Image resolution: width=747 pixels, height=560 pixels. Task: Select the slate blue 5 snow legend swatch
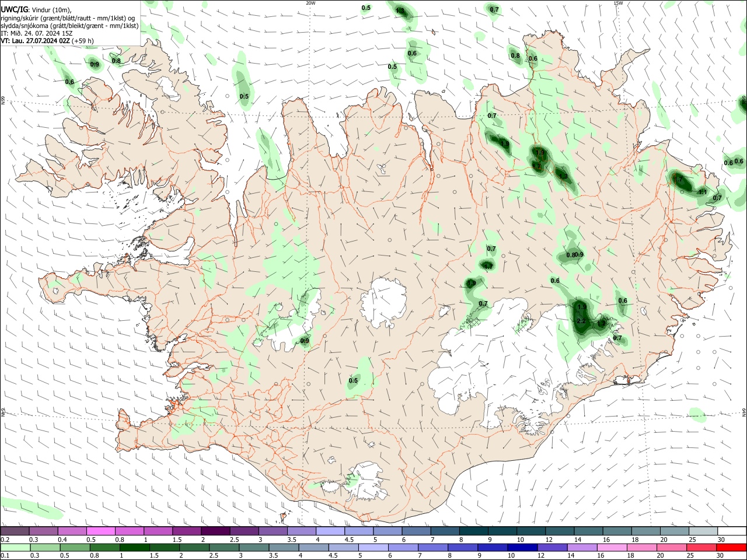click(388, 531)
